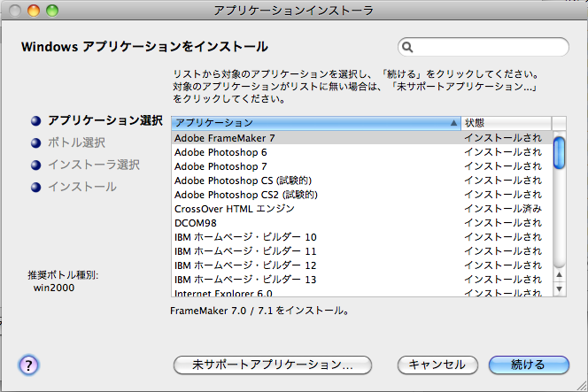This screenshot has width=588, height=392.
Task: Click the インストール step label
Action: point(82,187)
